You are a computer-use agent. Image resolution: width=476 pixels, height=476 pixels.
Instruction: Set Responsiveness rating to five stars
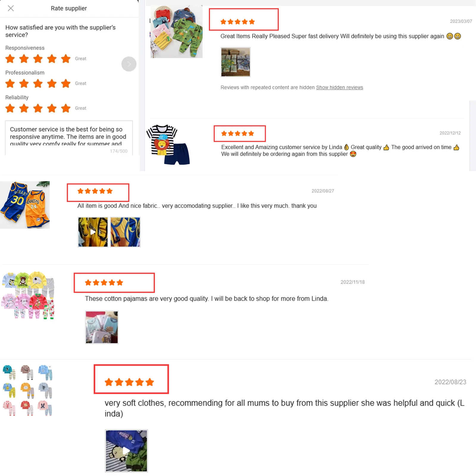[x=66, y=59]
